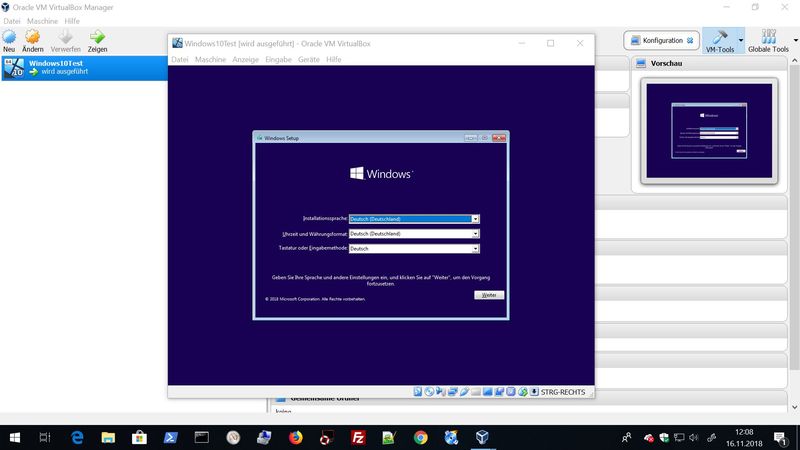This screenshot has width=800, height=450.
Task: Open the volume control in system tray
Action: 693,437
